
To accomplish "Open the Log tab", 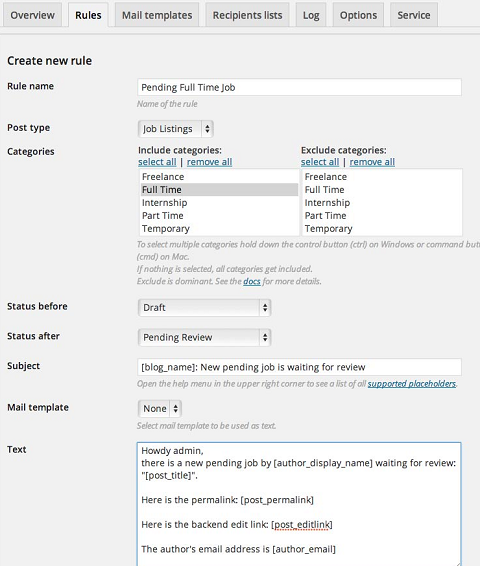I will click(311, 15).
